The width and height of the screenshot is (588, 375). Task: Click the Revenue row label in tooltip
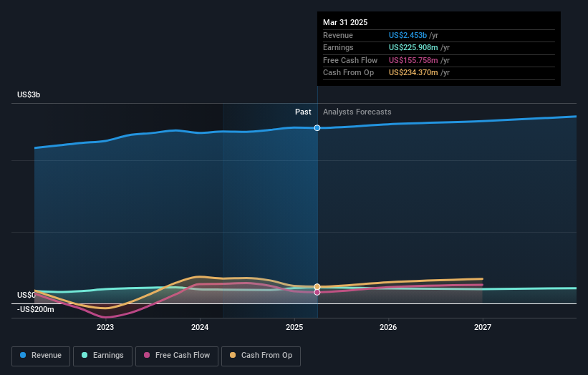click(x=338, y=35)
